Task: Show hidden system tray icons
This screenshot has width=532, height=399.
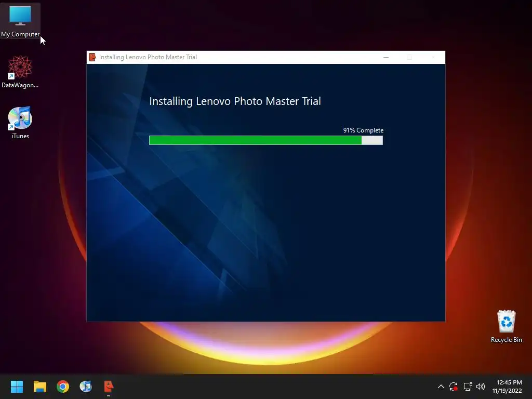Action: (441, 387)
